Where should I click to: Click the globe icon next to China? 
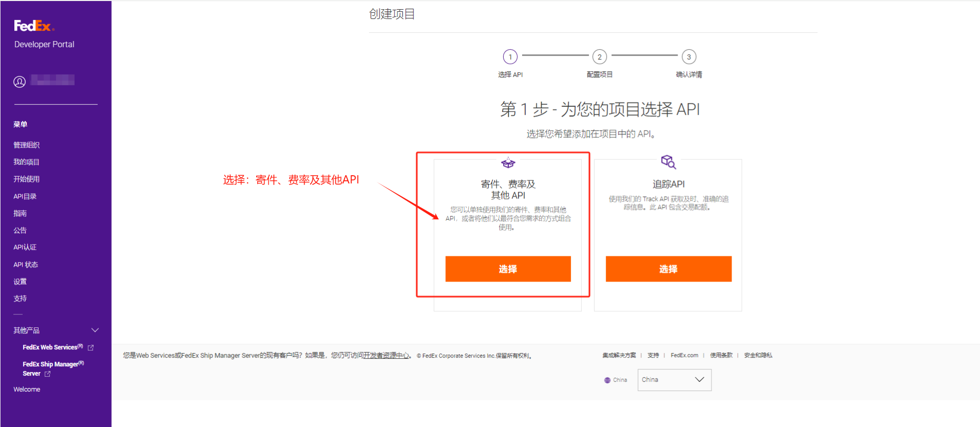[x=608, y=380]
